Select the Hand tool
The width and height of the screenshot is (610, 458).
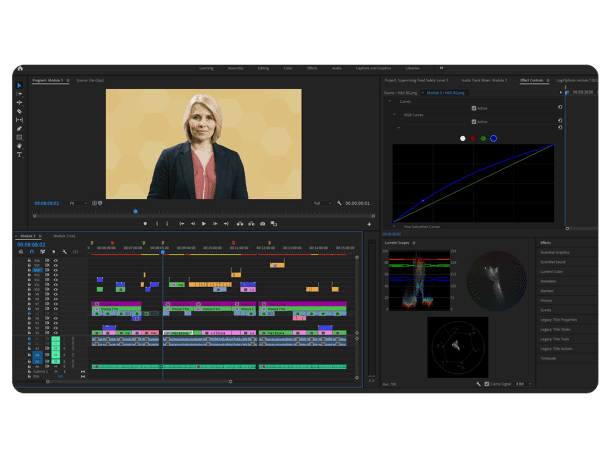[19, 145]
